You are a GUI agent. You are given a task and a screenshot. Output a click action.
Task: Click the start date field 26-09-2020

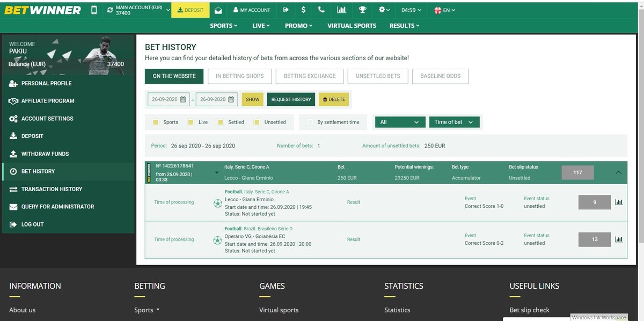pos(169,99)
